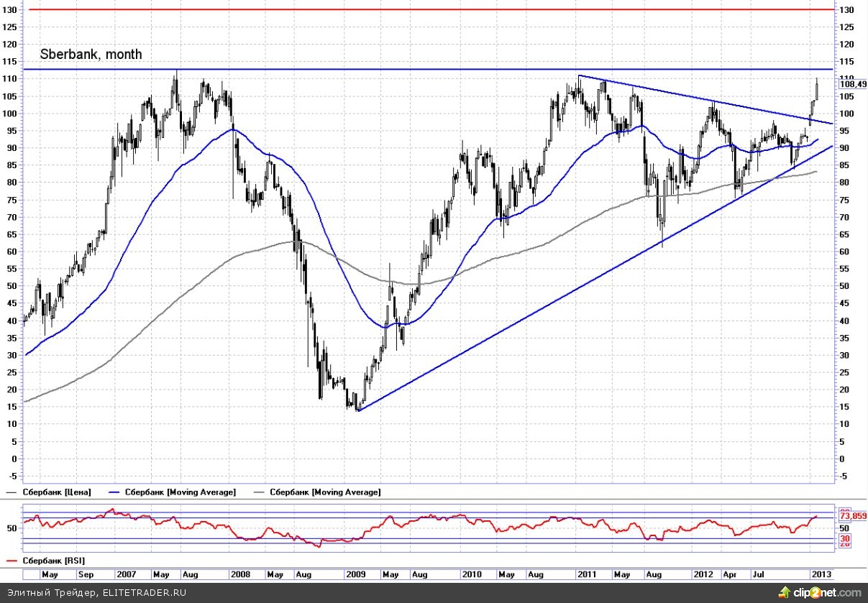Screen dimensions: 868x603
Task: Click the red horizontal line at 130
Action: coord(431,9)
